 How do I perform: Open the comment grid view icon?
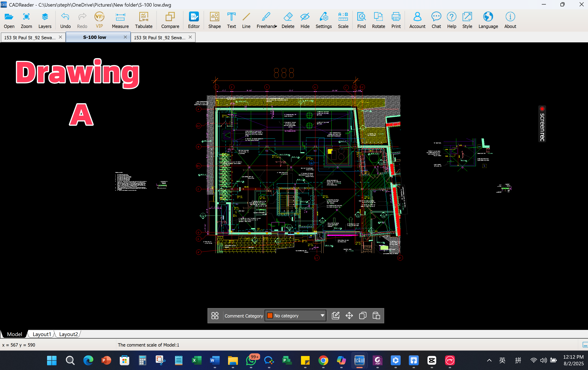215,316
